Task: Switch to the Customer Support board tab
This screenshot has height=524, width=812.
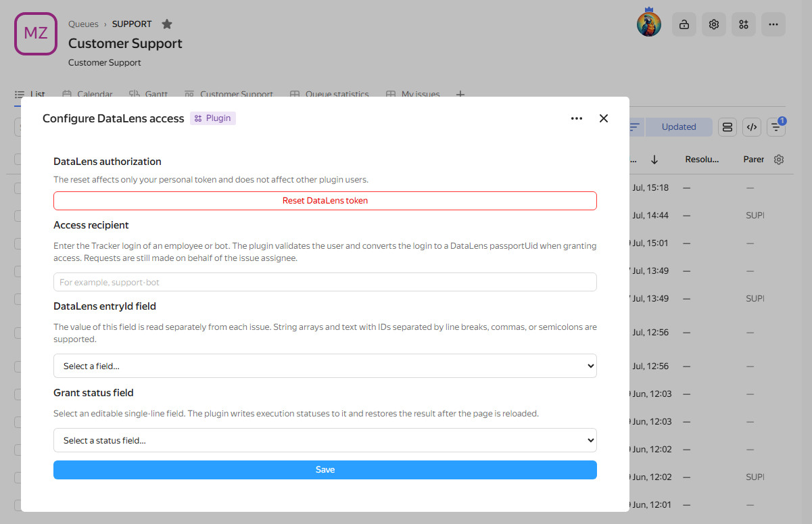Action: coord(229,95)
